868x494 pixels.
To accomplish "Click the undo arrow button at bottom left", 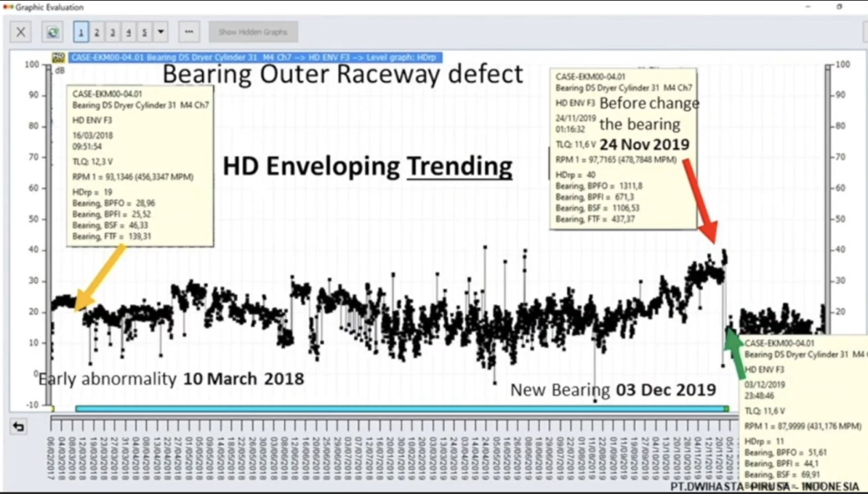I will tap(18, 426).
